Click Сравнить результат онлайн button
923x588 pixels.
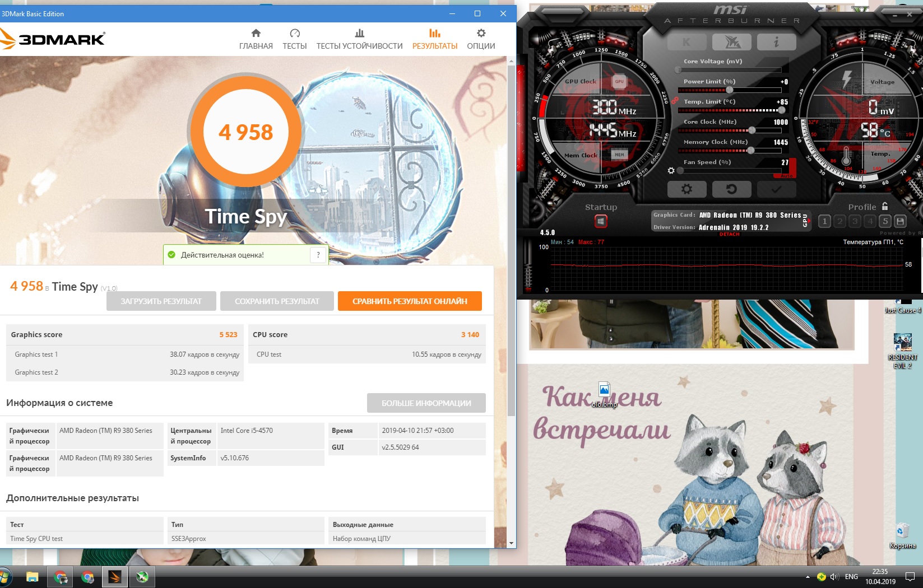[x=410, y=301]
